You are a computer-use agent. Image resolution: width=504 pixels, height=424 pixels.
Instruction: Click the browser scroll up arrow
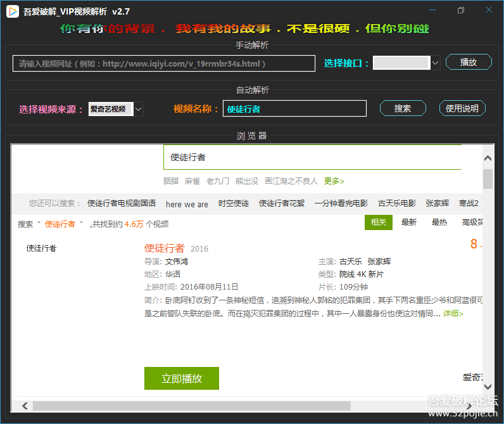click(488, 158)
